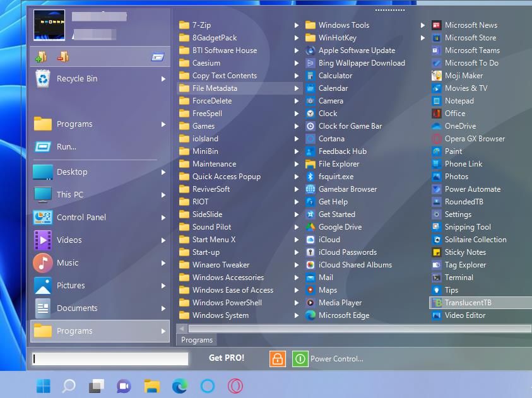Open the Sound Pilot folder
The height and width of the screenshot is (398, 532).
(240, 227)
